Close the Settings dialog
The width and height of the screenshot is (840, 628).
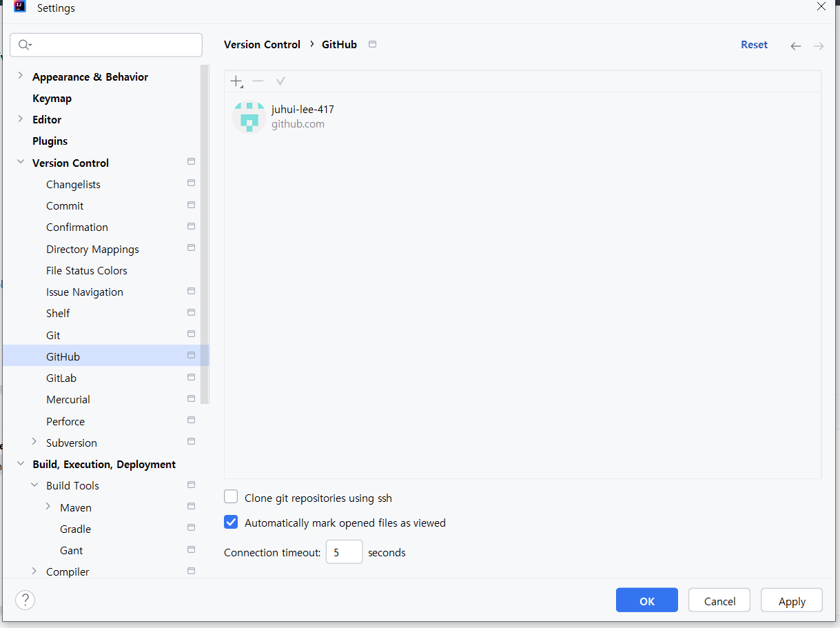coord(821,6)
